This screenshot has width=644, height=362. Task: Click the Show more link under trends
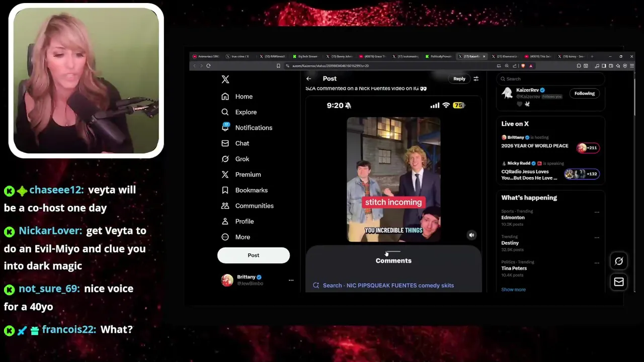pyautogui.click(x=514, y=290)
